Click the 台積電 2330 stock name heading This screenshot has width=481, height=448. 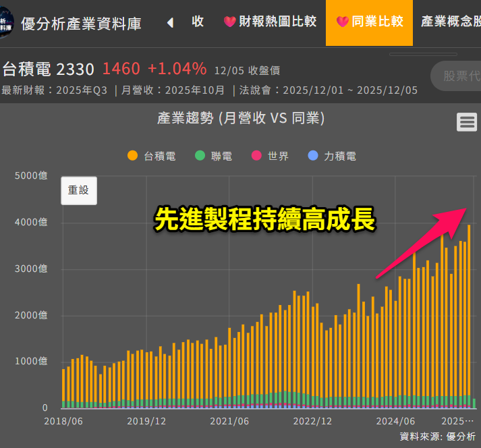(x=49, y=69)
